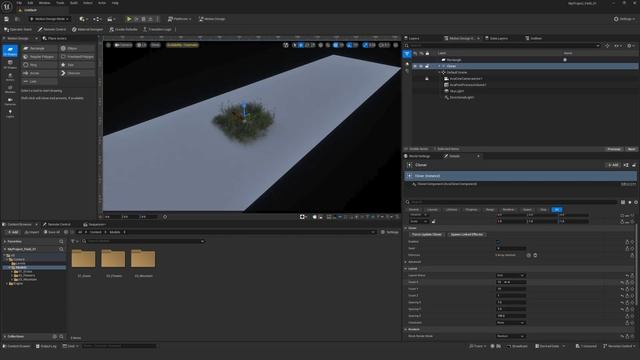Click Force Update Cloner button
Image resolution: width=640 pixels, height=360 pixels.
click(x=427, y=235)
